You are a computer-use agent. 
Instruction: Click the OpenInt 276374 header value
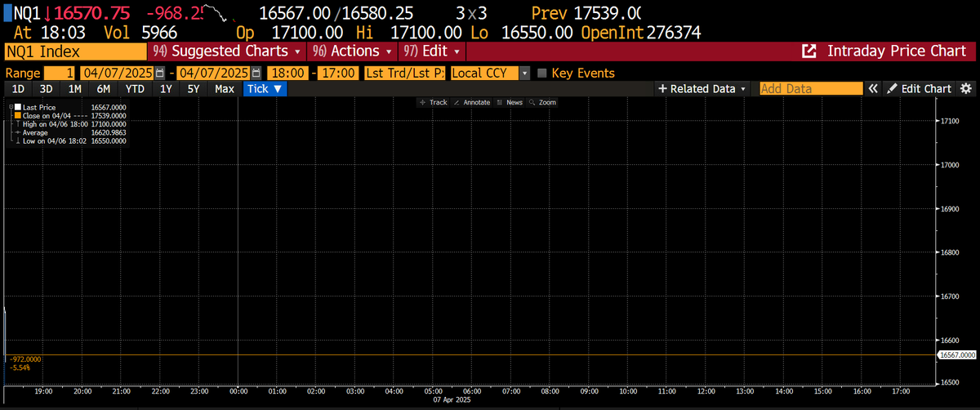point(640,32)
